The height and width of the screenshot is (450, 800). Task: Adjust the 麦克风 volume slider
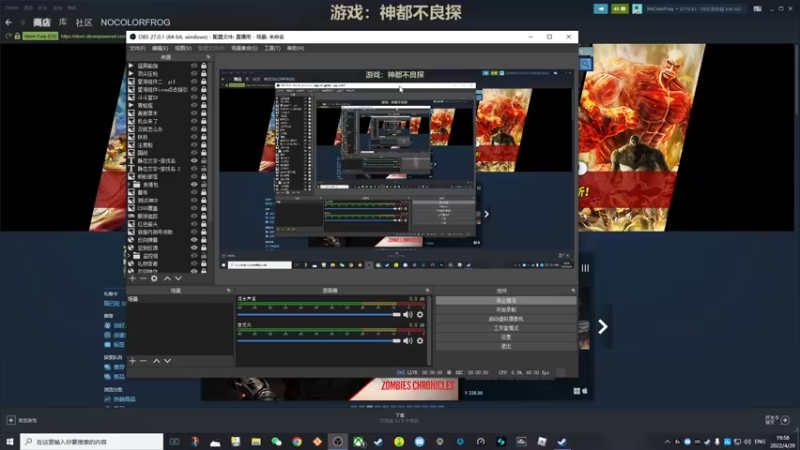click(x=319, y=340)
